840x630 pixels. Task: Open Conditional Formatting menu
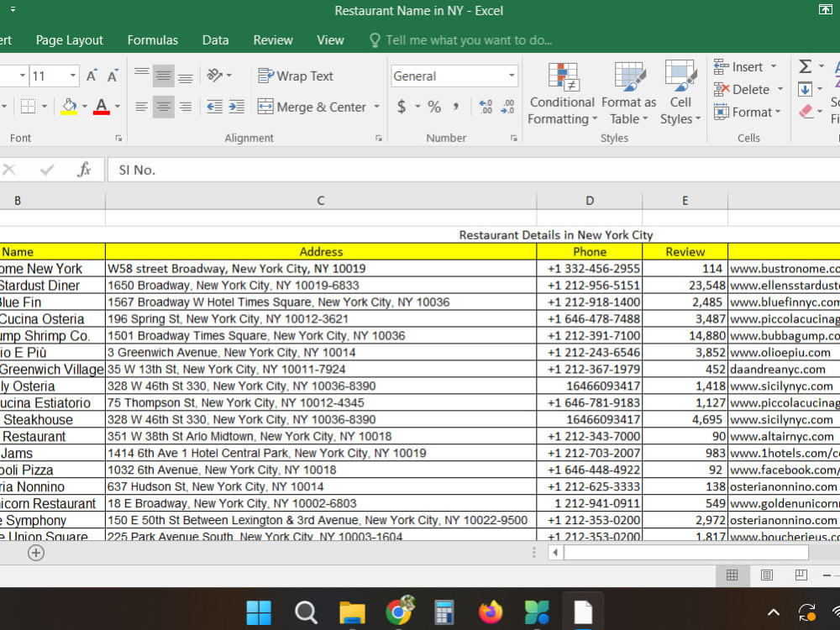coord(562,93)
